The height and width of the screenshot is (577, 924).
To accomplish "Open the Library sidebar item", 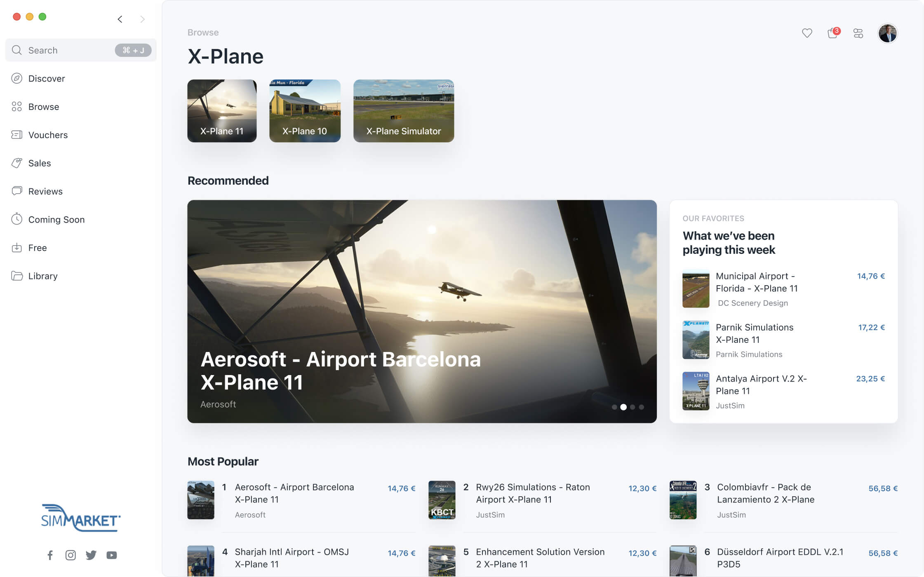I will coord(42,276).
